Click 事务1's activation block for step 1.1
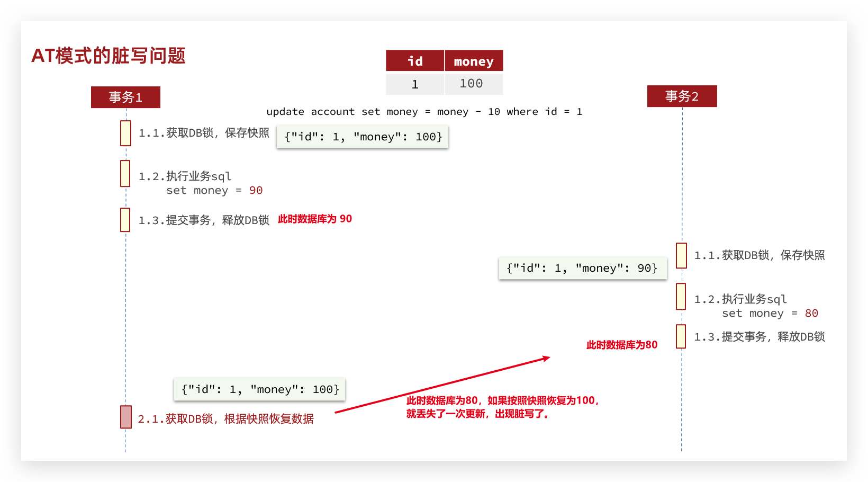This screenshot has width=868, height=482. click(125, 133)
